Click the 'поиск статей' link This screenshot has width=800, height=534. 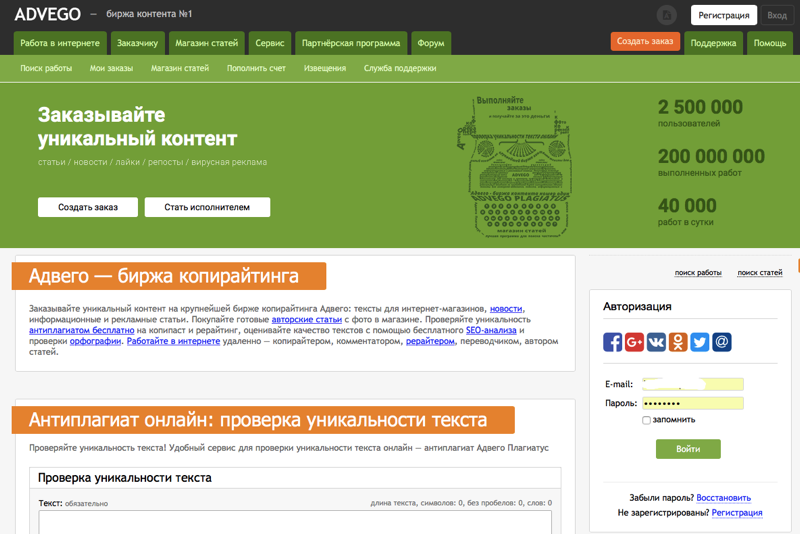tap(760, 272)
